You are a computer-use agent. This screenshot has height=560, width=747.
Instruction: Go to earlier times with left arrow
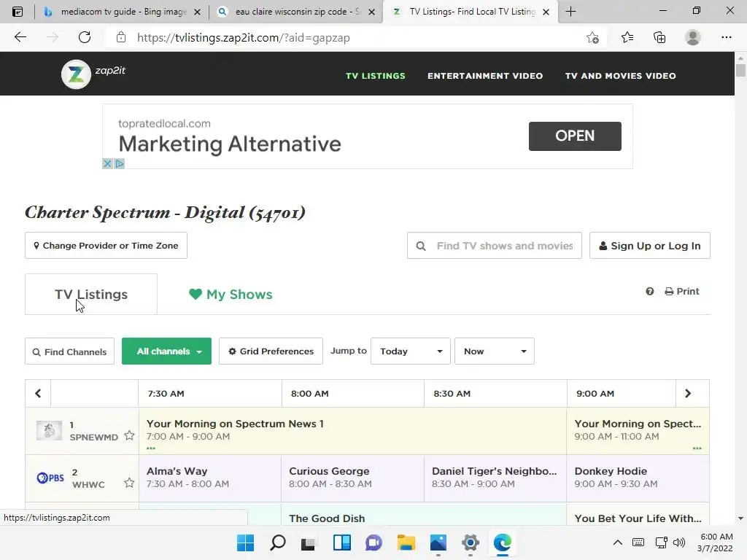point(38,393)
